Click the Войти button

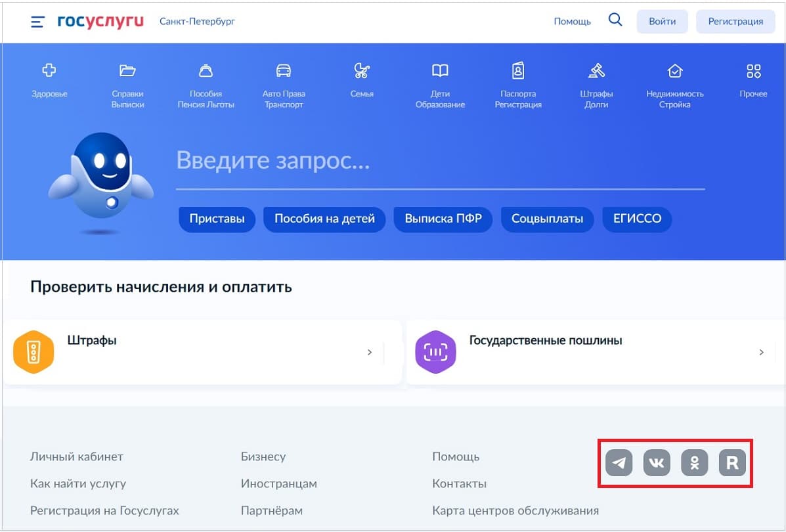(662, 22)
